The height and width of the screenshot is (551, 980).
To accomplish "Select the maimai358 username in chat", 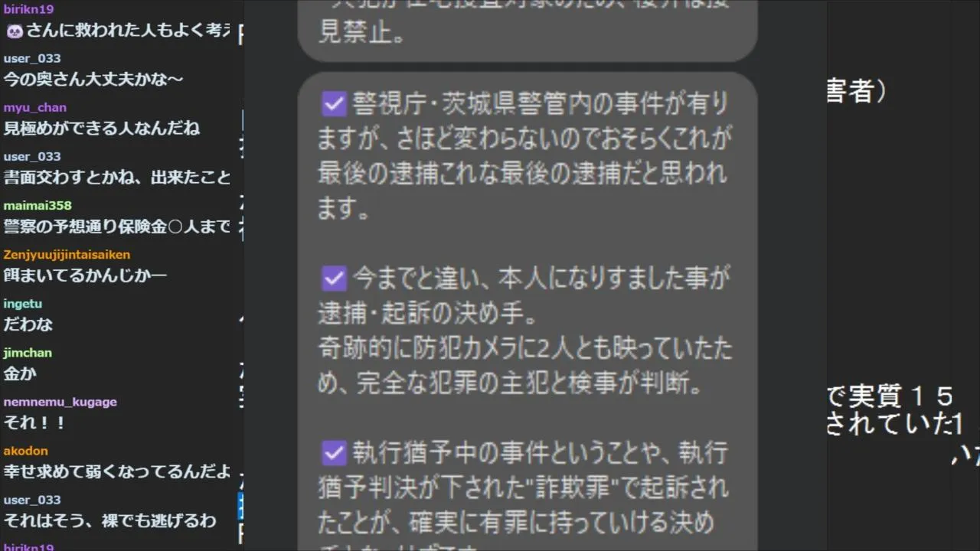I will (37, 205).
